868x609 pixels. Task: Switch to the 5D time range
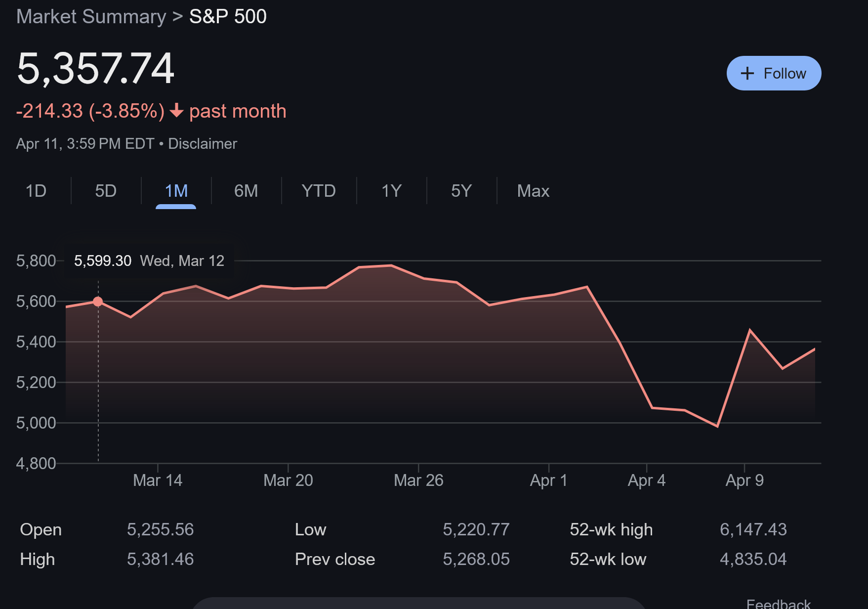click(106, 191)
